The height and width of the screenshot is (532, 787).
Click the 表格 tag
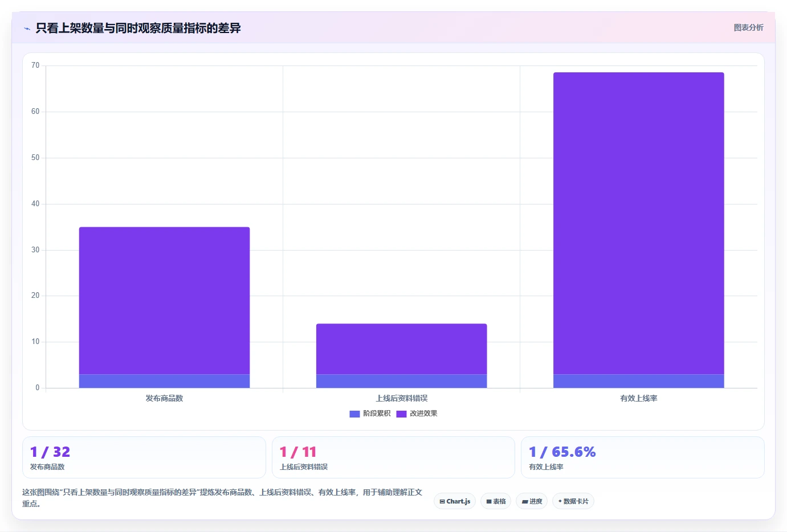[x=496, y=501]
